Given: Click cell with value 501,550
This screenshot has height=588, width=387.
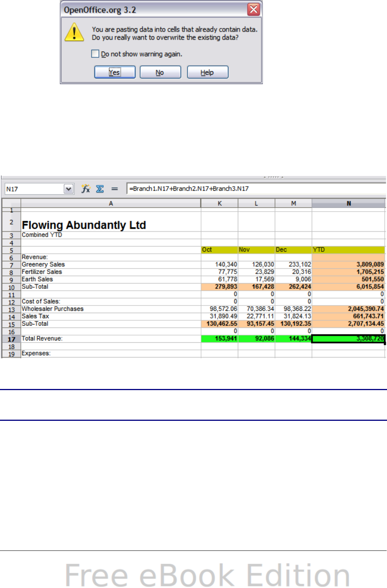Looking at the screenshot, I should (348, 279).
